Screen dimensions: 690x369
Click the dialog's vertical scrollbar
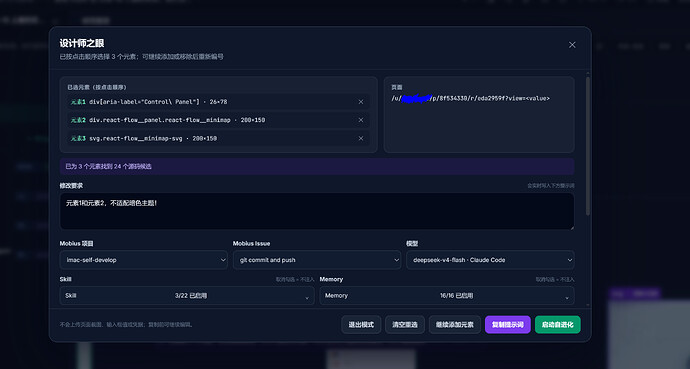point(588,146)
